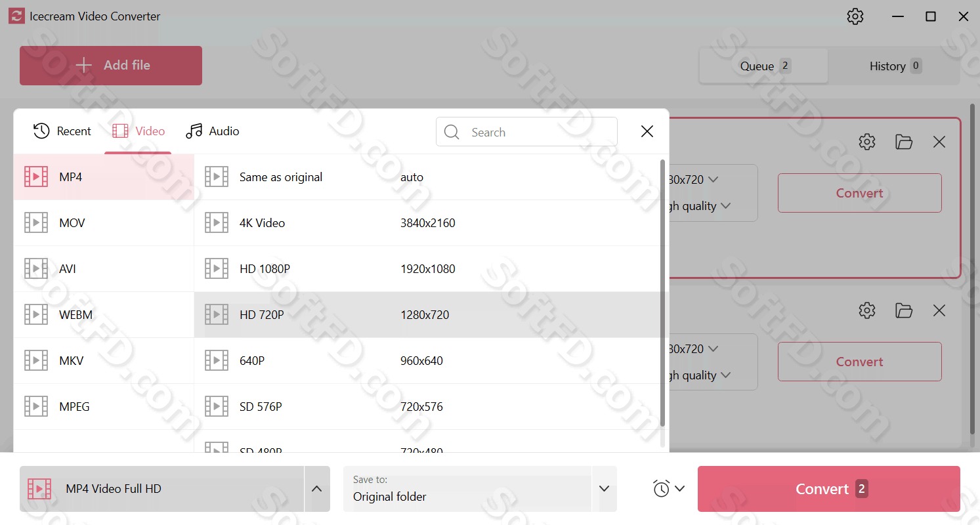Select 4K Video preset
This screenshot has width=980, height=525.
coord(427,223)
